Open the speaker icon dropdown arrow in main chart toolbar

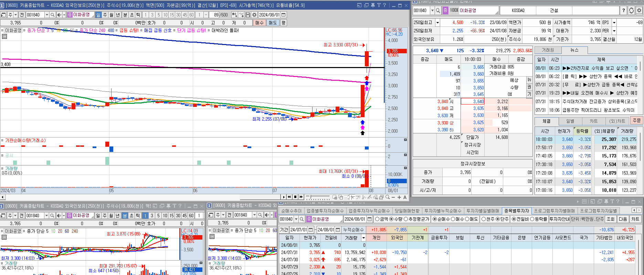[64, 15]
